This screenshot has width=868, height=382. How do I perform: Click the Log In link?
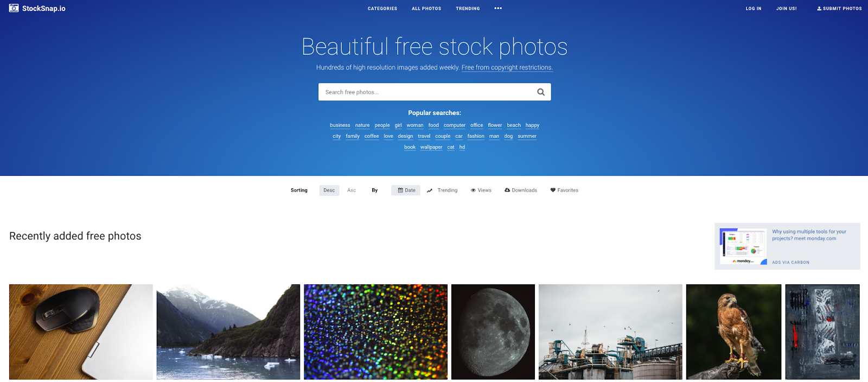pyautogui.click(x=754, y=9)
